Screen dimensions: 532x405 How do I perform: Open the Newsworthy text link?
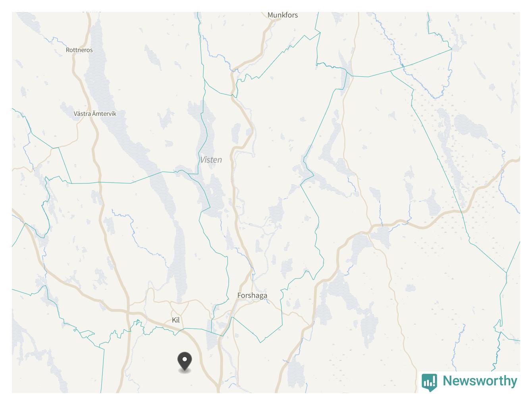tap(480, 381)
